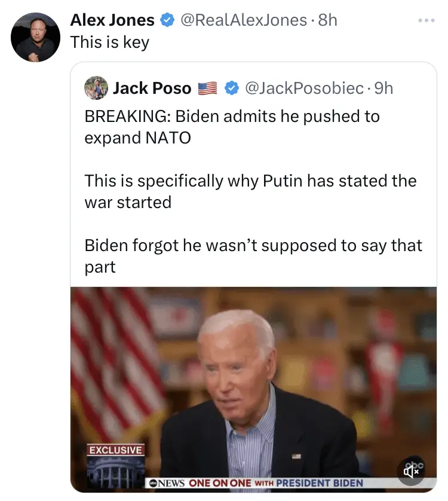Viewport: 448px width, 501px height.
Task: Click the EXCLUSIVE badge in the video
Action: click(x=115, y=450)
